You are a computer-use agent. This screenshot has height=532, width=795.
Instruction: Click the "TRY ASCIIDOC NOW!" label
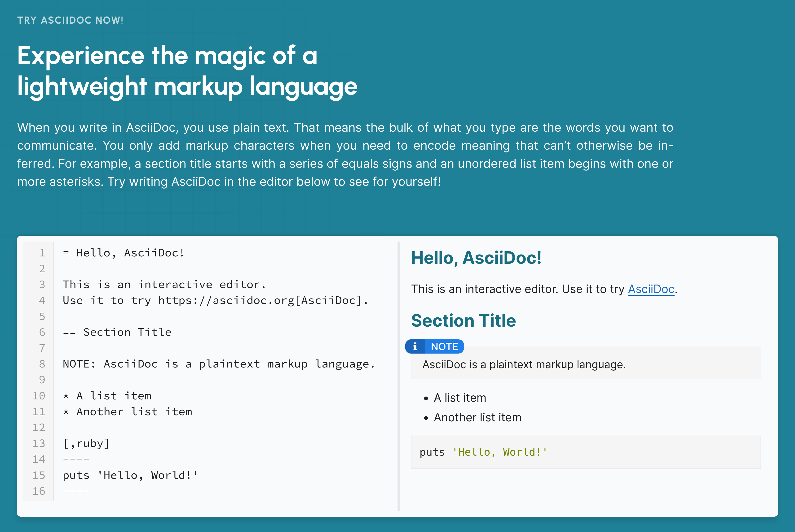click(x=70, y=20)
